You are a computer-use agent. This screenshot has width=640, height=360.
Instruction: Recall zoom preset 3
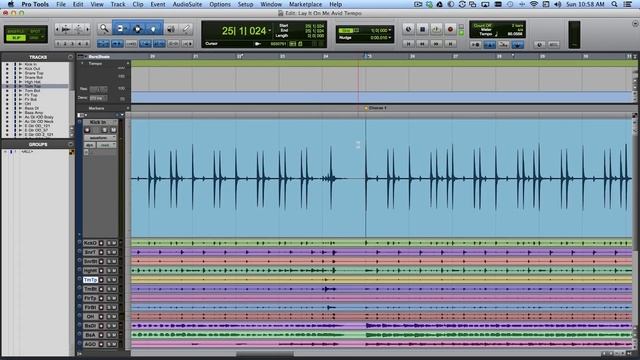72,43
